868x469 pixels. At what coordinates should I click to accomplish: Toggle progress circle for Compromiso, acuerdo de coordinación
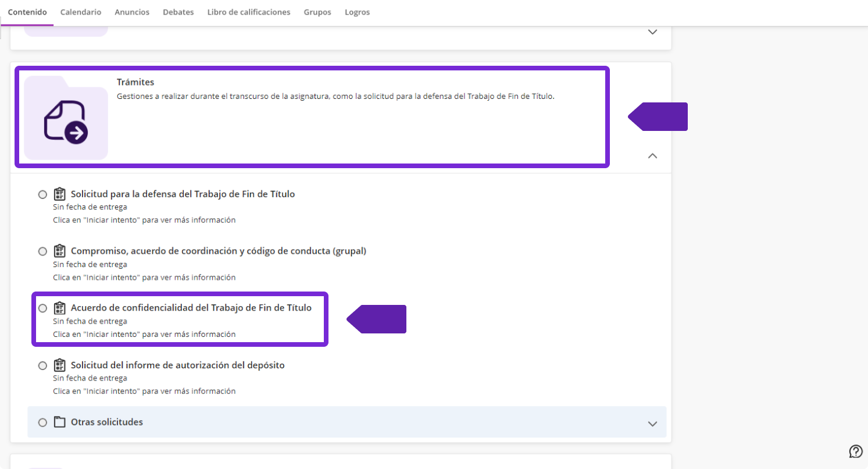(x=42, y=251)
